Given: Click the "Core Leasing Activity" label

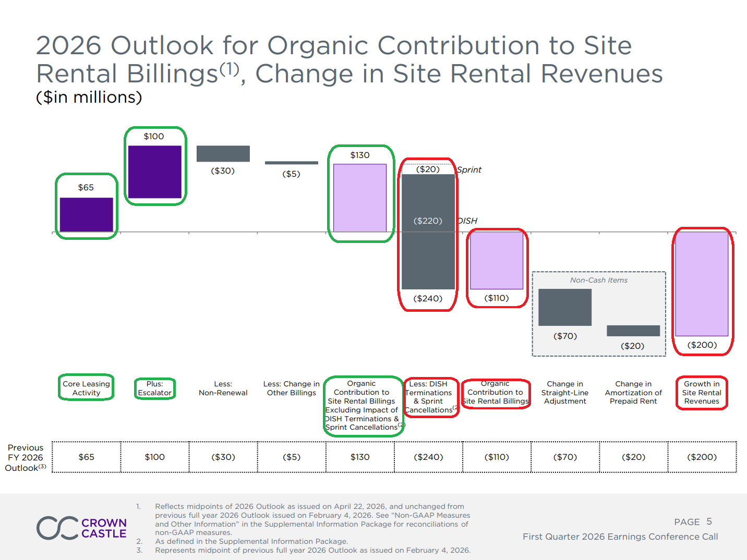Looking at the screenshot, I should coord(86,388).
